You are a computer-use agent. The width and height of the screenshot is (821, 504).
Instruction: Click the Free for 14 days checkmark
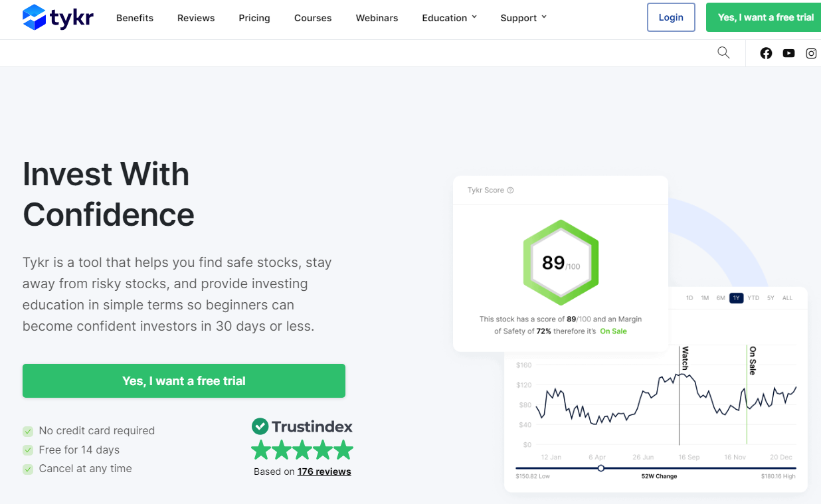tap(28, 450)
